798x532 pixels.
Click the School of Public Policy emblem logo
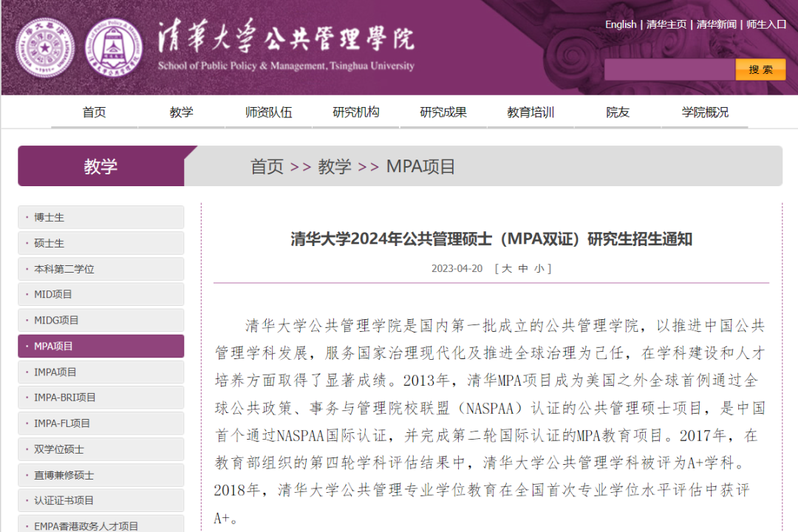[x=114, y=48]
